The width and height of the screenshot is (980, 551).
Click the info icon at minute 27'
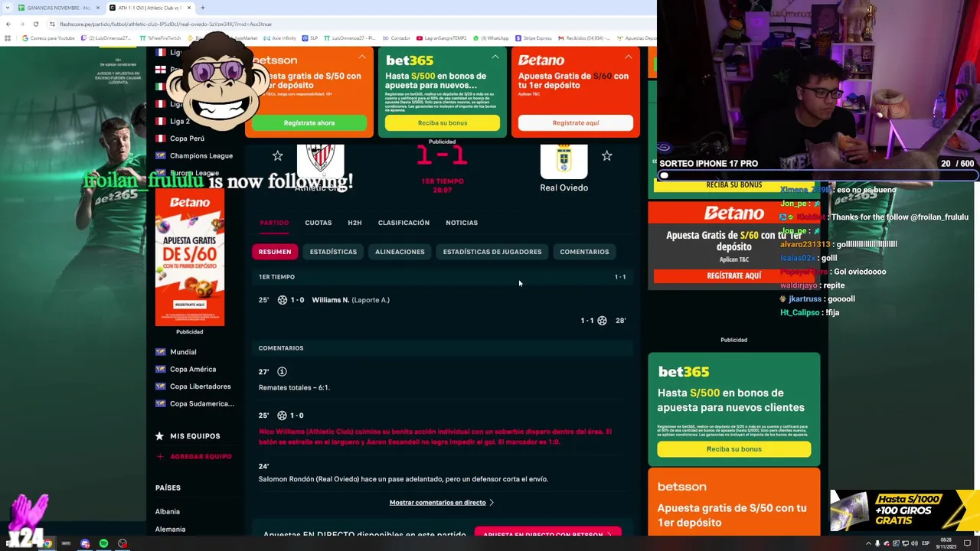[282, 372]
